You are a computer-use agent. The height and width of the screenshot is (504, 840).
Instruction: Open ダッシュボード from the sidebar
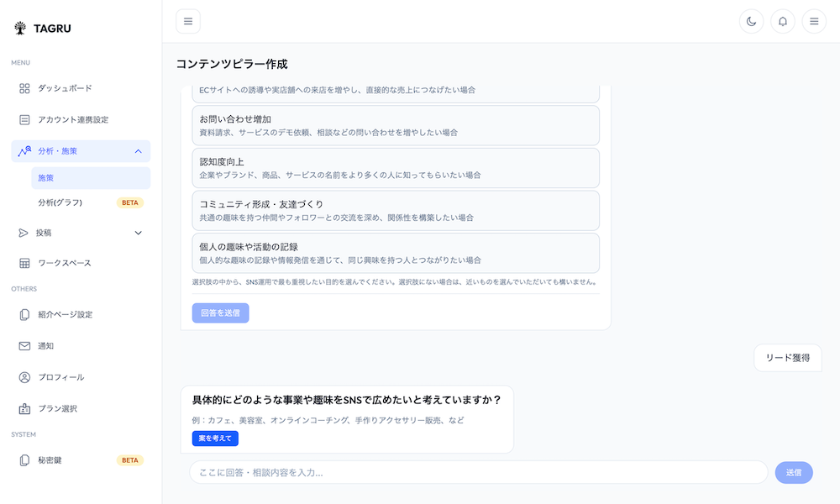(64, 88)
